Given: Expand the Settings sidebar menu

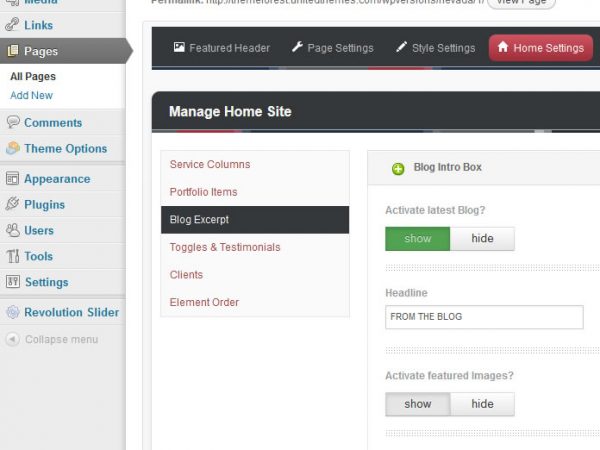Looking at the screenshot, I should coord(46,282).
